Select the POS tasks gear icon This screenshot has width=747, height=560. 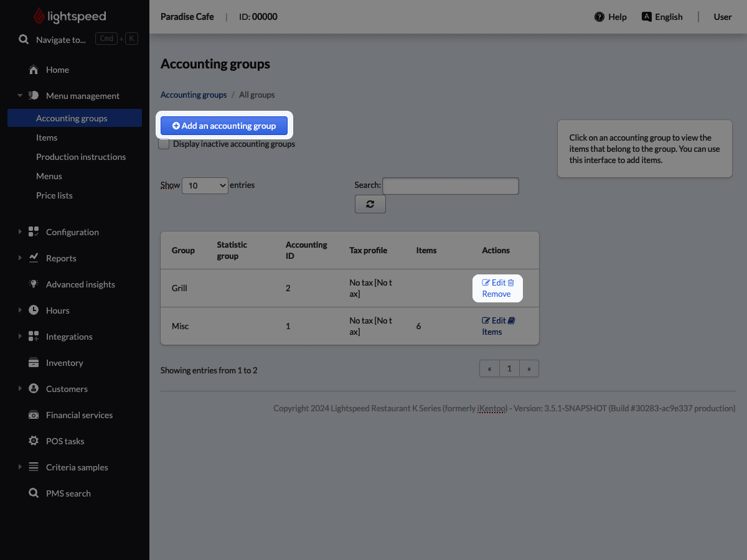click(x=34, y=441)
